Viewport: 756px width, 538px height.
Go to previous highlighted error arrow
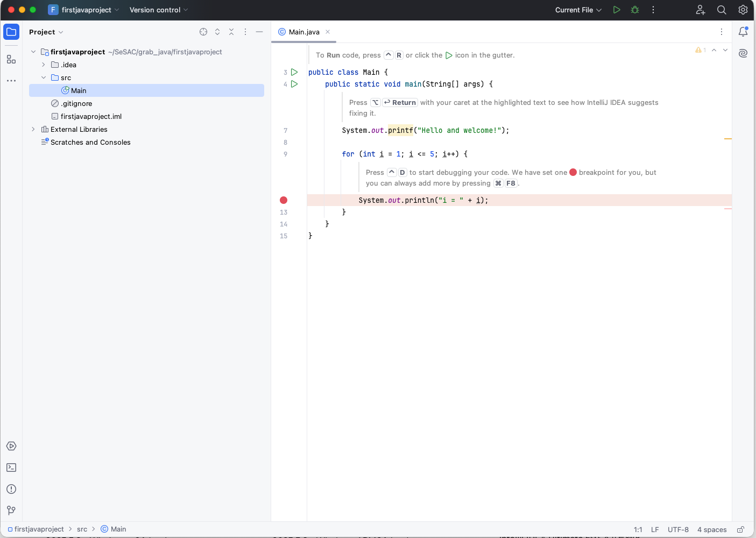[714, 50]
